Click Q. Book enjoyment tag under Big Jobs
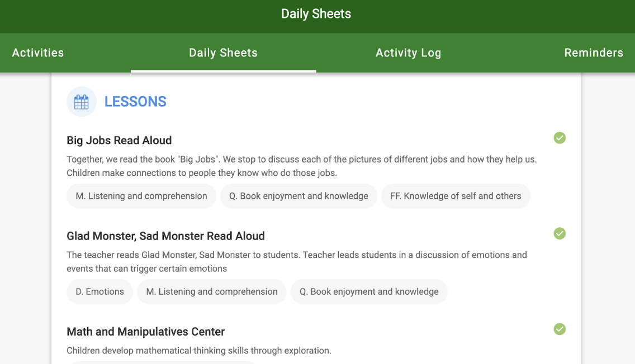 [298, 196]
